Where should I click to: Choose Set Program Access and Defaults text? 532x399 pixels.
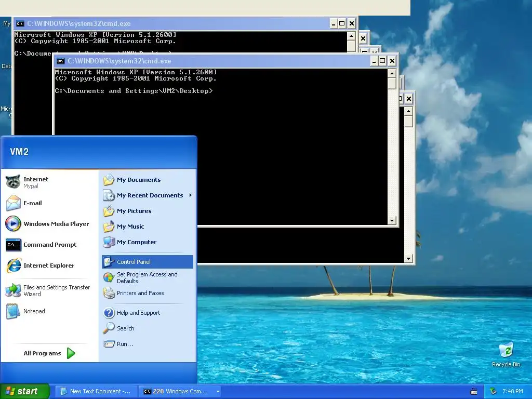(x=147, y=277)
